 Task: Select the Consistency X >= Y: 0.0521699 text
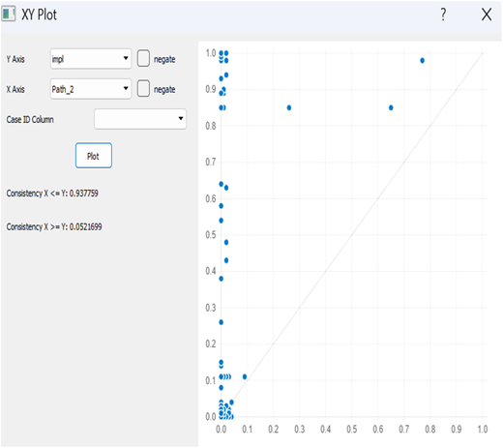pyautogui.click(x=54, y=226)
